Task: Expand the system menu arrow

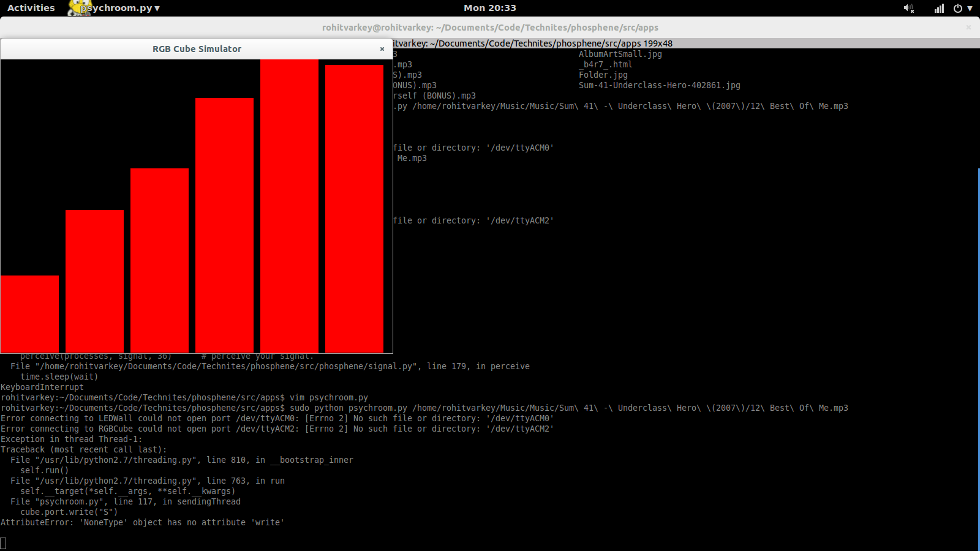Action: pyautogui.click(x=970, y=8)
